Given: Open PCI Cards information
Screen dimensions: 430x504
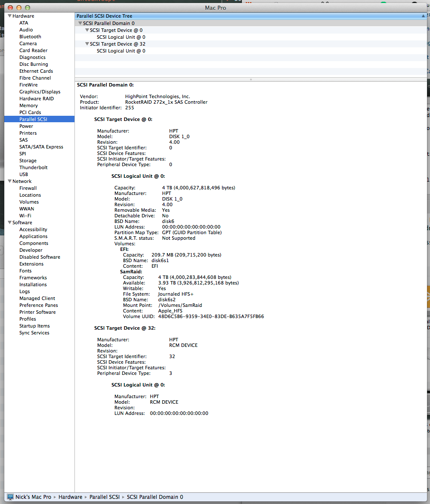Looking at the screenshot, I should pyautogui.click(x=30, y=112).
